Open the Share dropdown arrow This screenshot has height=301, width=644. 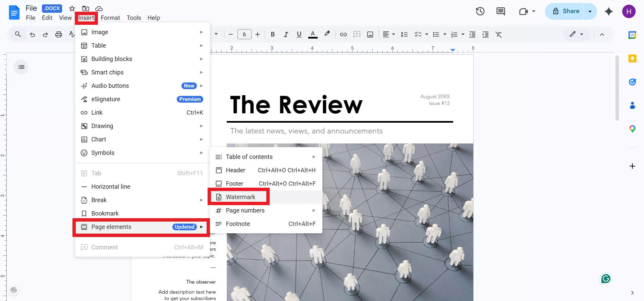pos(590,11)
